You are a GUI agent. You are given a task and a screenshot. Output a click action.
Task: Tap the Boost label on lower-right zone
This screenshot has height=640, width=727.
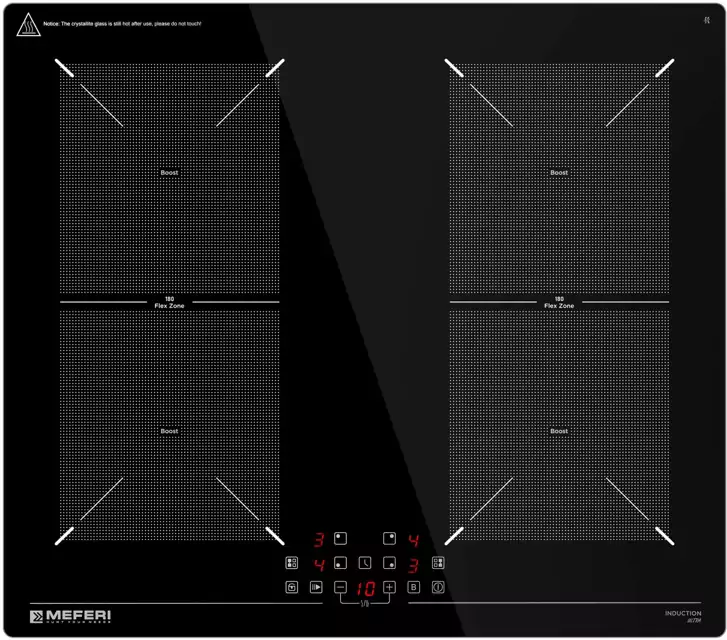click(x=559, y=431)
